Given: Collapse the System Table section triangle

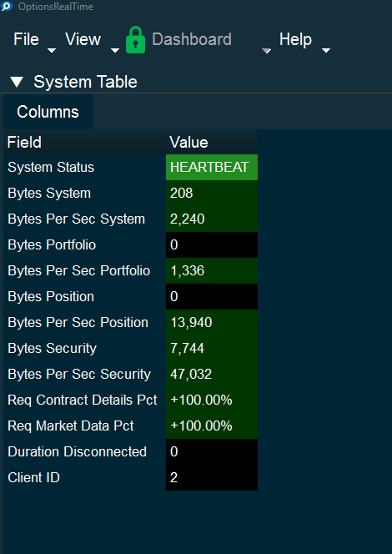Looking at the screenshot, I should [x=17, y=82].
